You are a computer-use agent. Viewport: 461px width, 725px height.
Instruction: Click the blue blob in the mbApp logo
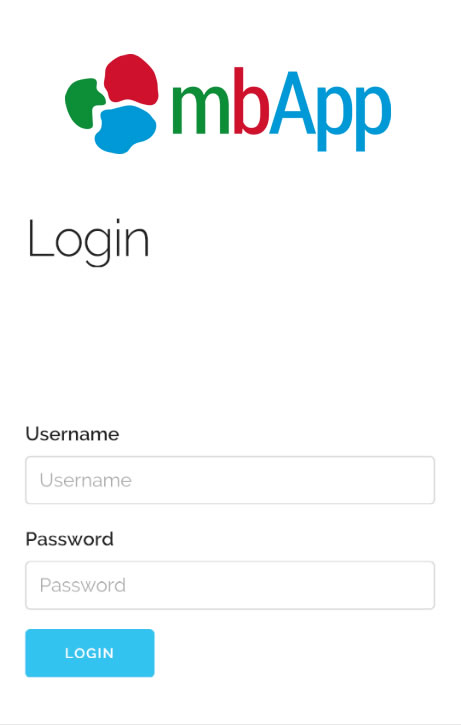[x=125, y=129]
